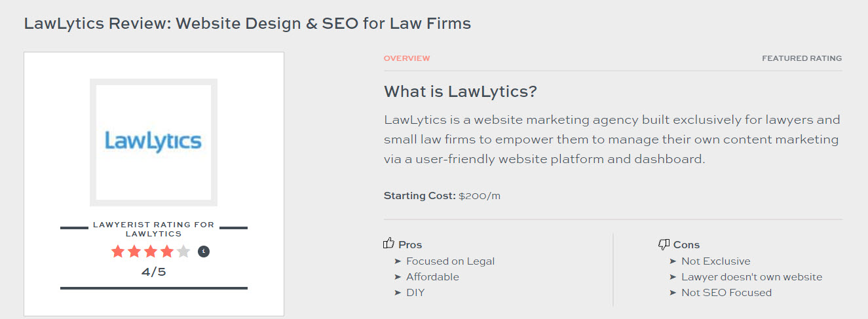Click the LawLytics logo image
Viewport: 868px width, 319px height.
click(x=153, y=142)
